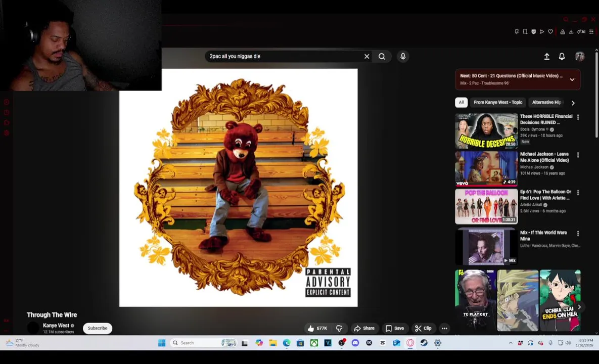The width and height of the screenshot is (599, 364).
Task: Click the send arrow icon in browser toolbar
Action: [x=542, y=32]
